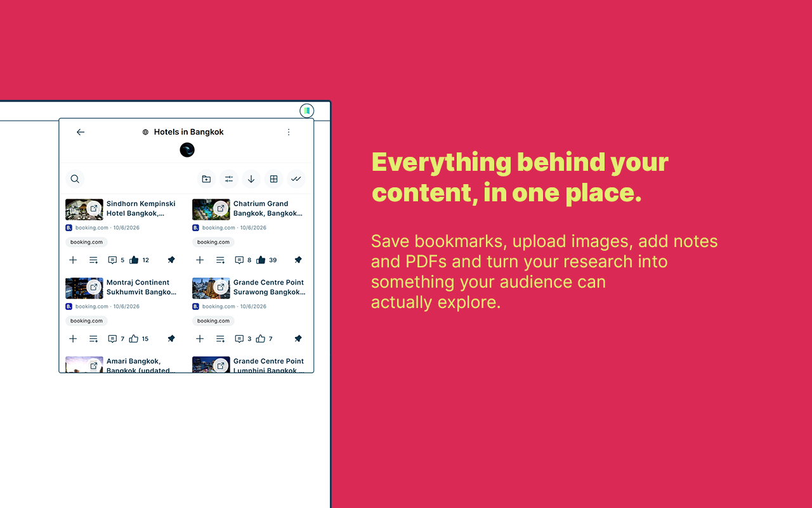Like the Grande Centre Point Surawong bookmark
The height and width of the screenshot is (508, 812).
click(261, 338)
